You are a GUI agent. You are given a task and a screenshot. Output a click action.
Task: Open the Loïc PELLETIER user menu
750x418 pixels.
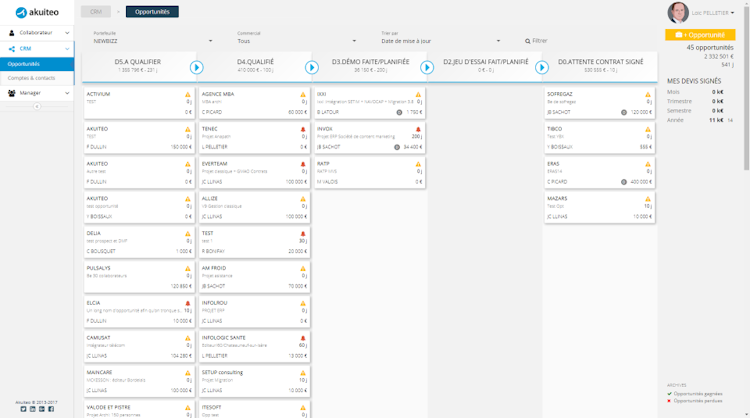[713, 13]
